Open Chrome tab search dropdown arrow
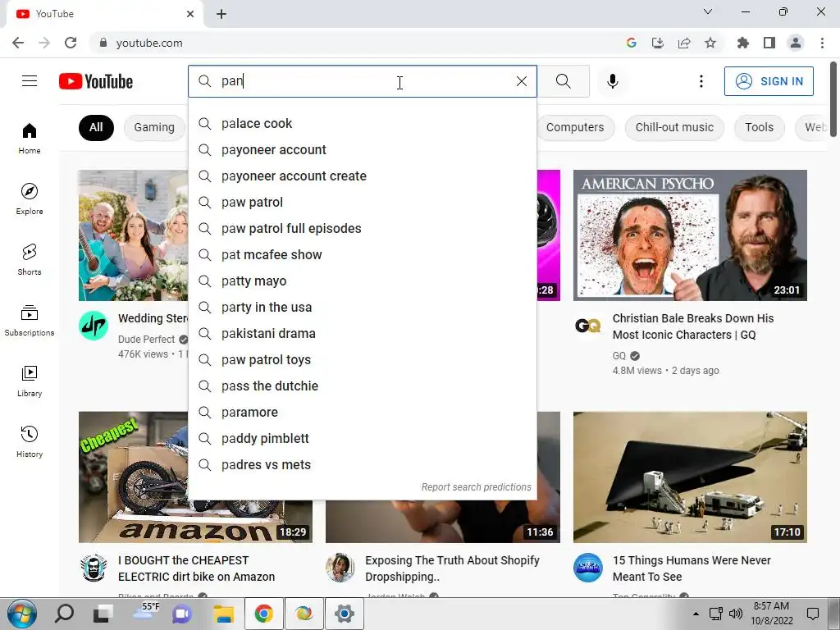This screenshot has width=840, height=630. click(x=708, y=11)
